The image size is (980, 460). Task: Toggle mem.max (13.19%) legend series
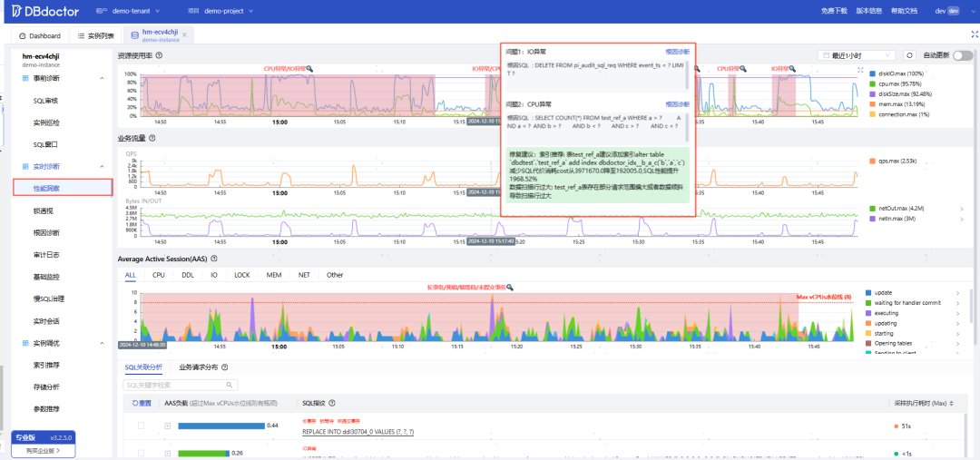tap(898, 103)
